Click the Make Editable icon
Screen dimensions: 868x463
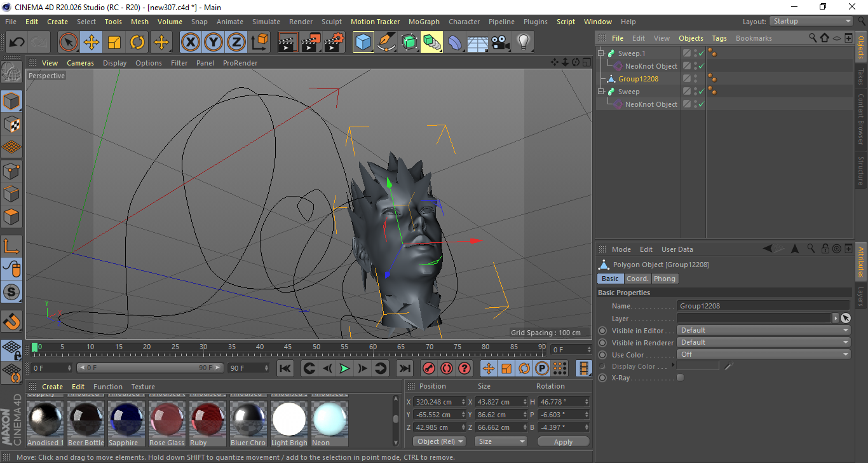point(11,72)
